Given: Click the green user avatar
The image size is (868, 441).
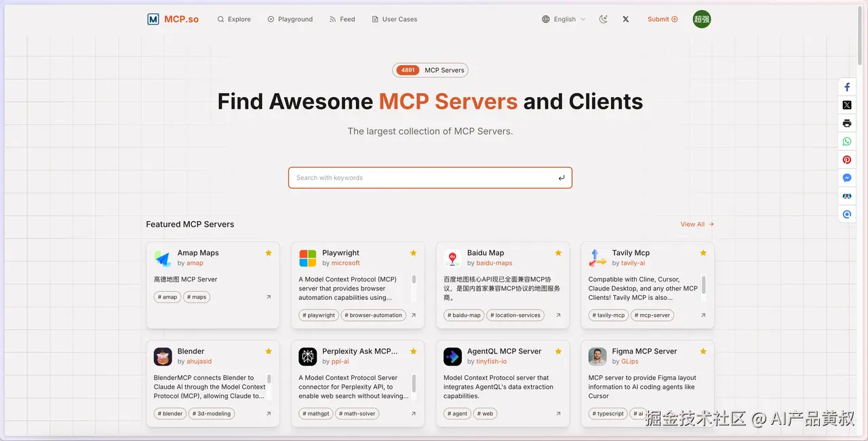Looking at the screenshot, I should coord(702,19).
